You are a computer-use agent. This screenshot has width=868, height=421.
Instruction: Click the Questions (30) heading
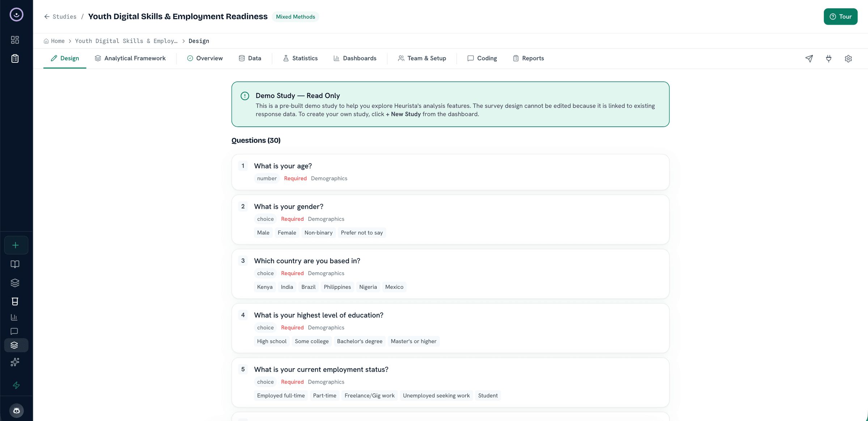click(256, 140)
